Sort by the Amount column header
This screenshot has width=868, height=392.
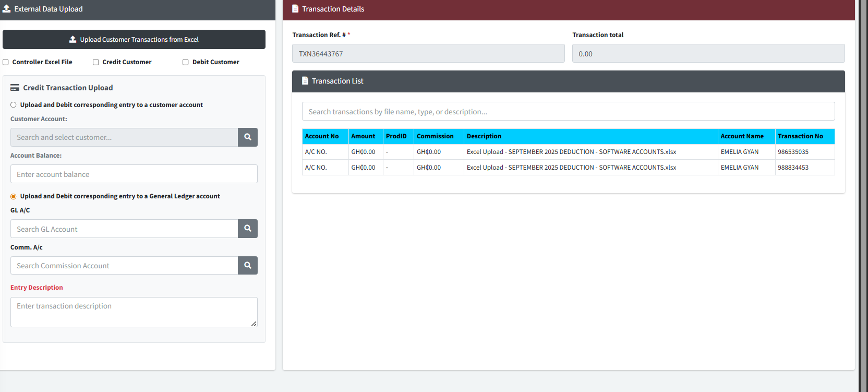coord(363,136)
